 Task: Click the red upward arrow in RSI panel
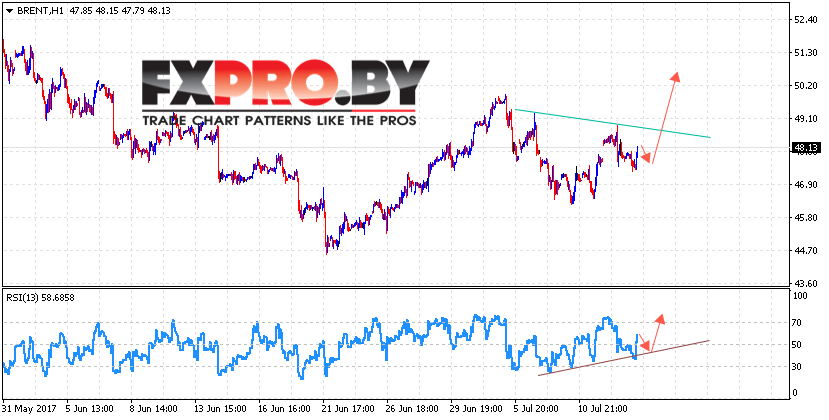(x=656, y=333)
